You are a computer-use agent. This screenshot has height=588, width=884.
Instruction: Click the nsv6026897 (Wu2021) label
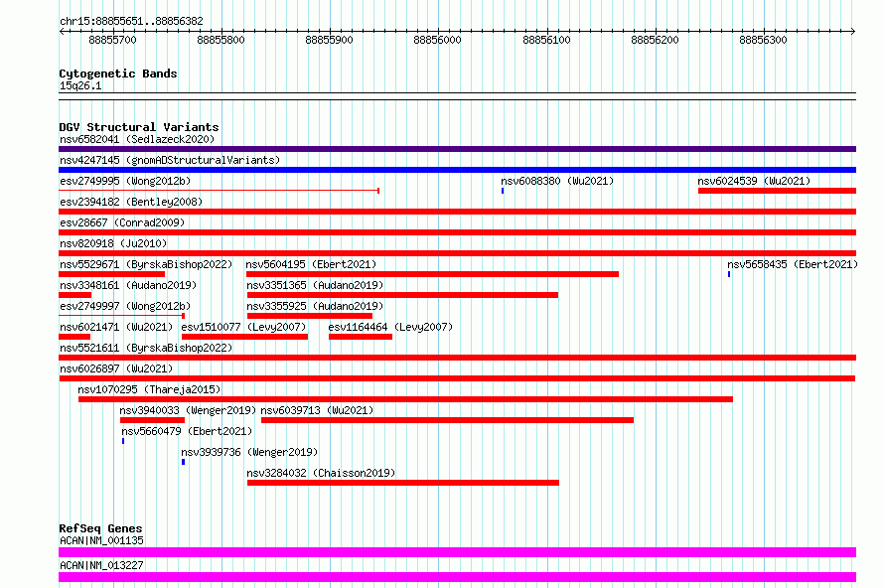(116, 368)
